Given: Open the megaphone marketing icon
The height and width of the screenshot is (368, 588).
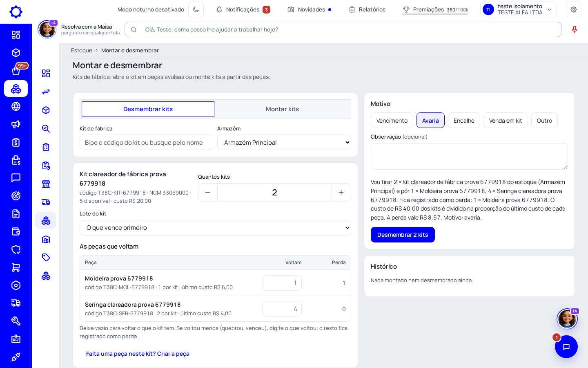Looking at the screenshot, I should point(16,124).
